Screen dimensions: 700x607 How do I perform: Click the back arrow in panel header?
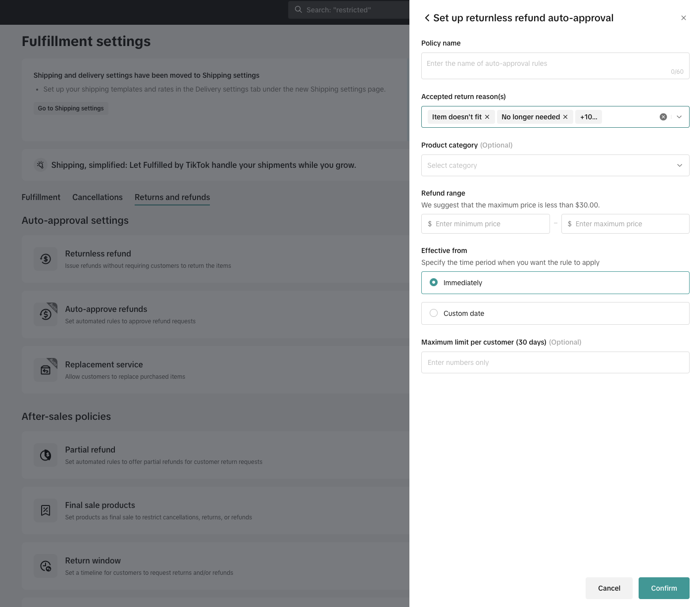coord(427,18)
